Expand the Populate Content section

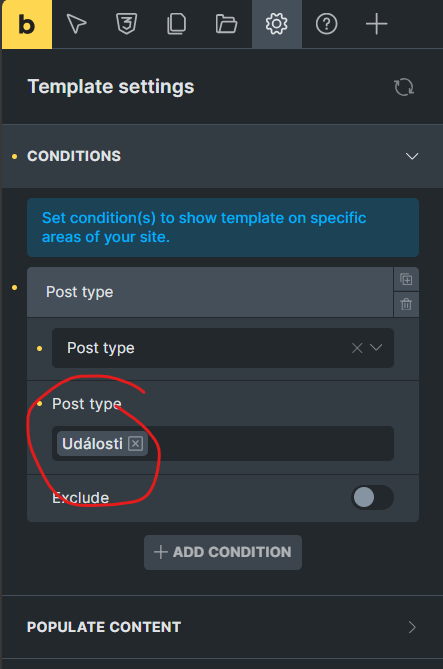[222, 627]
